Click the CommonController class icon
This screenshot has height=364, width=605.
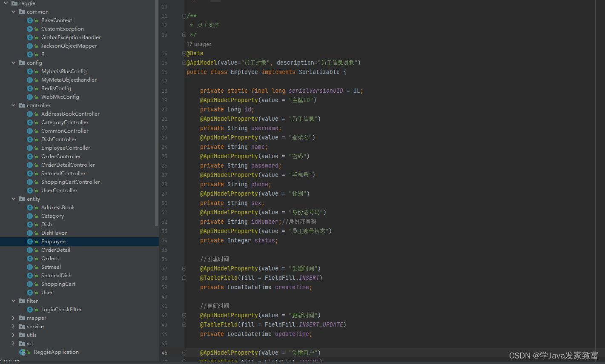click(30, 131)
